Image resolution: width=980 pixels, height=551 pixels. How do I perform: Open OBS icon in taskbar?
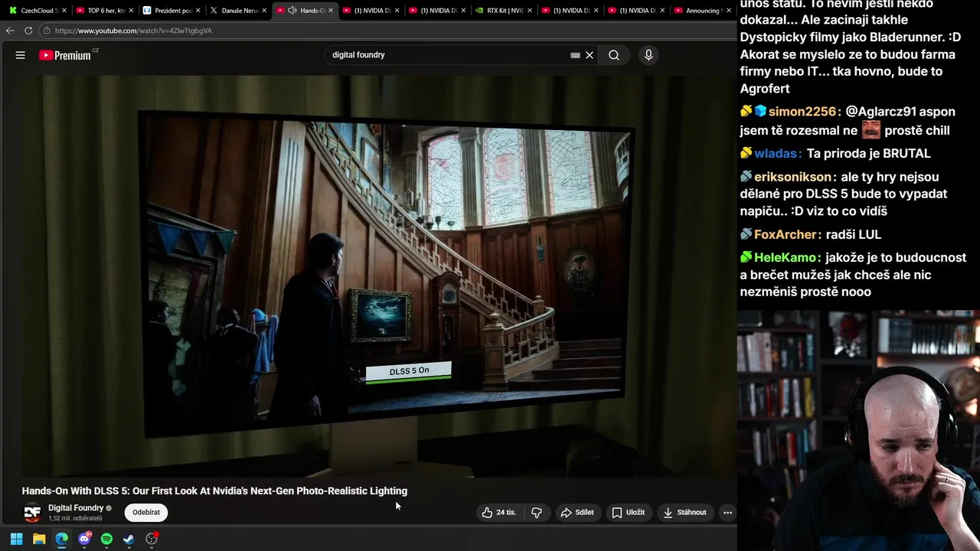[152, 539]
